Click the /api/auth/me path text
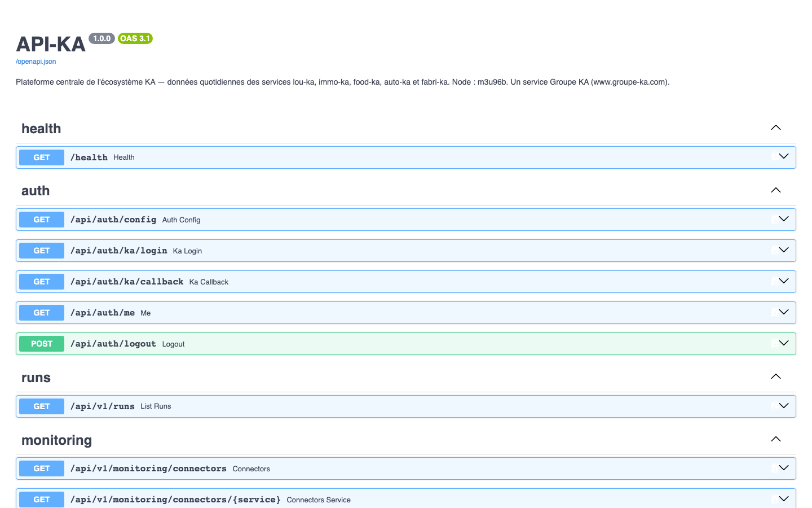This screenshot has height=508, width=812. click(x=103, y=313)
